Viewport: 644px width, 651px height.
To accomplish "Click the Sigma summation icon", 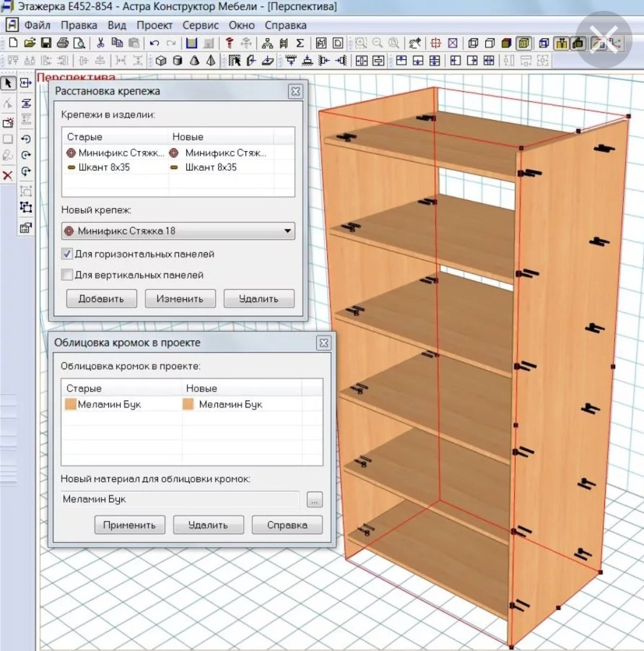I will pos(300,43).
